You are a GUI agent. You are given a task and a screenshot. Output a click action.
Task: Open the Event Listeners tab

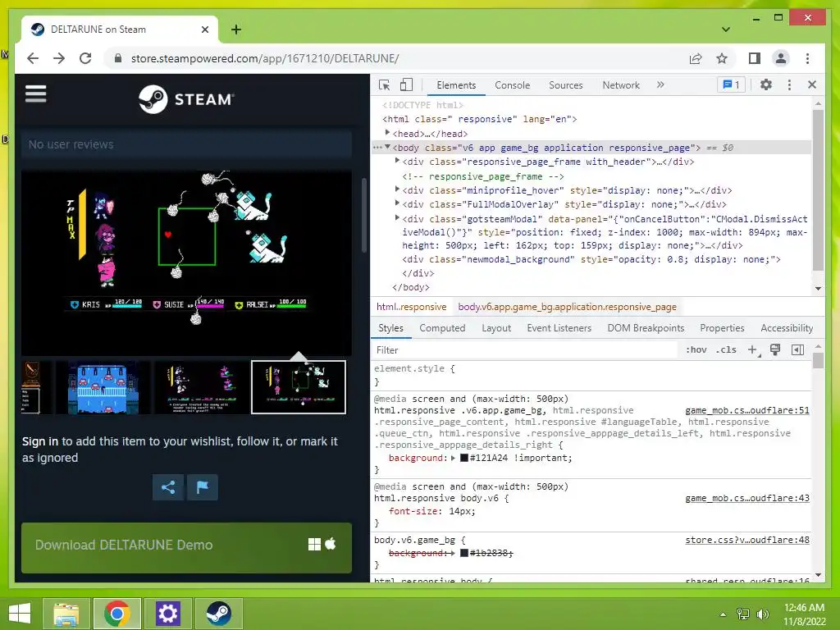click(559, 328)
